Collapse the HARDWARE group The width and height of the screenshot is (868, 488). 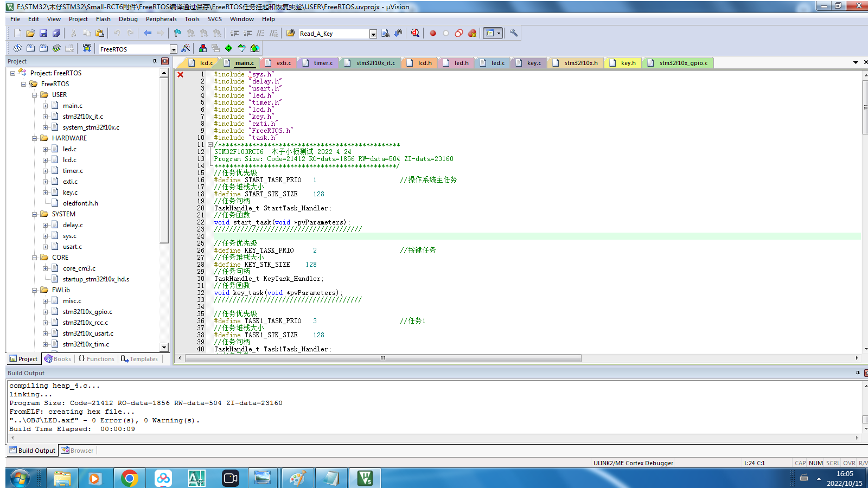[x=35, y=138]
